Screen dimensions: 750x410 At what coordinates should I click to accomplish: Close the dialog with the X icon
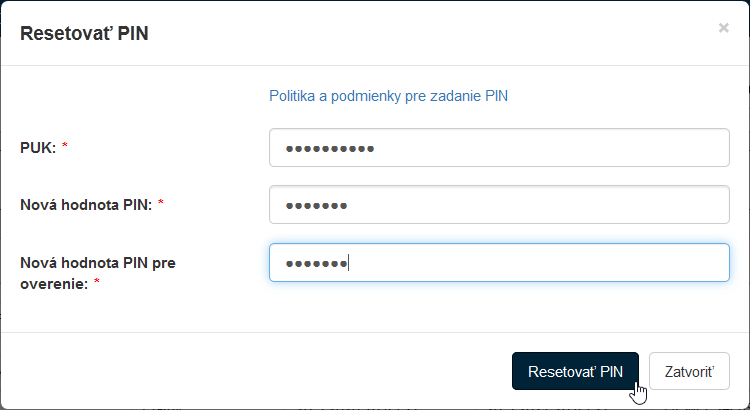(x=723, y=28)
